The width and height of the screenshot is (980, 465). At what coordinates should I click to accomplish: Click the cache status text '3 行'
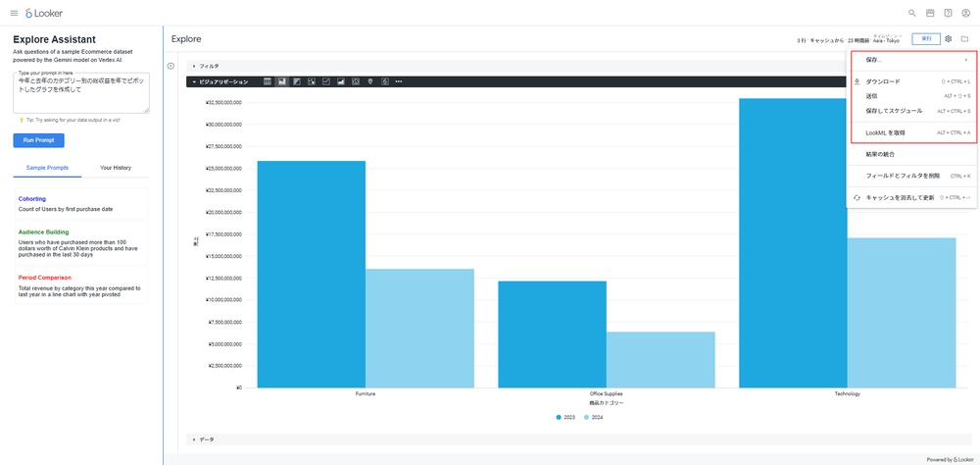802,40
